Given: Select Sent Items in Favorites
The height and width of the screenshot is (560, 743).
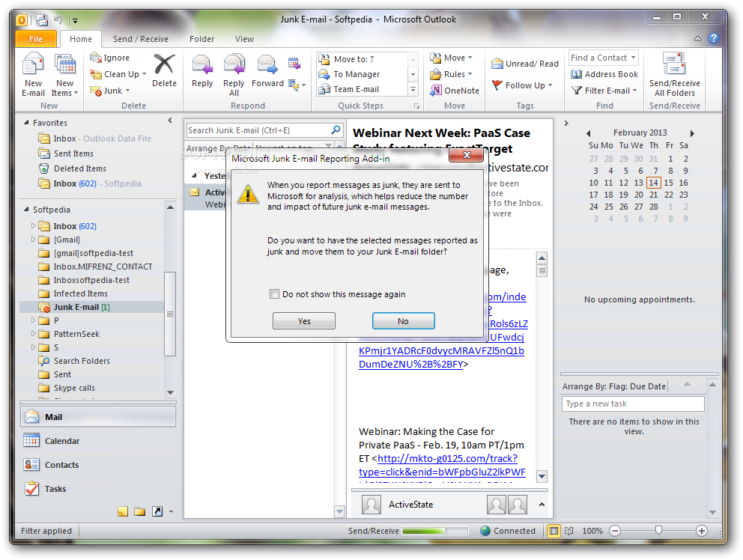Looking at the screenshot, I should pyautogui.click(x=73, y=153).
